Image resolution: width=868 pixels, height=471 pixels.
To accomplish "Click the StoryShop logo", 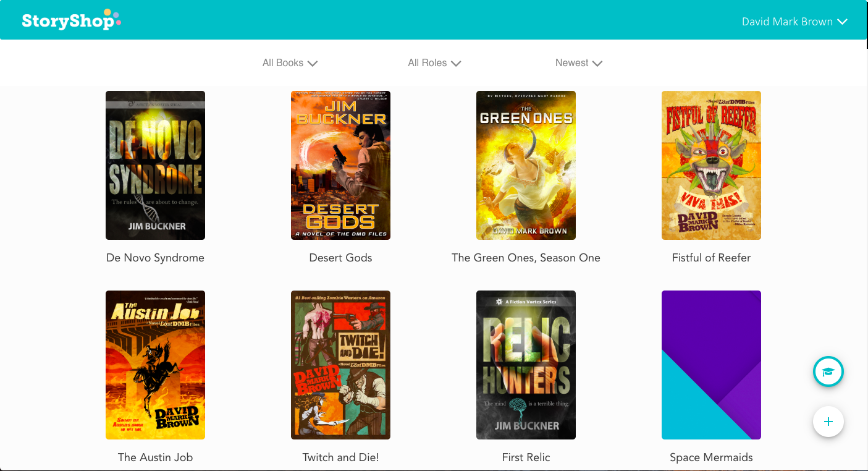I will point(71,20).
